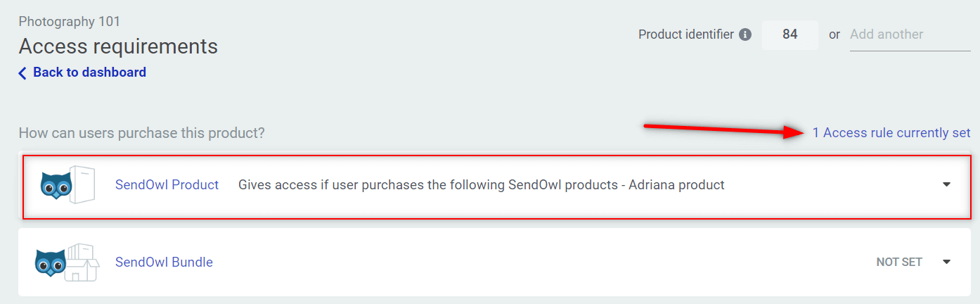The image size is (980, 304).
Task: Go back to dashboard
Action: 89,72
